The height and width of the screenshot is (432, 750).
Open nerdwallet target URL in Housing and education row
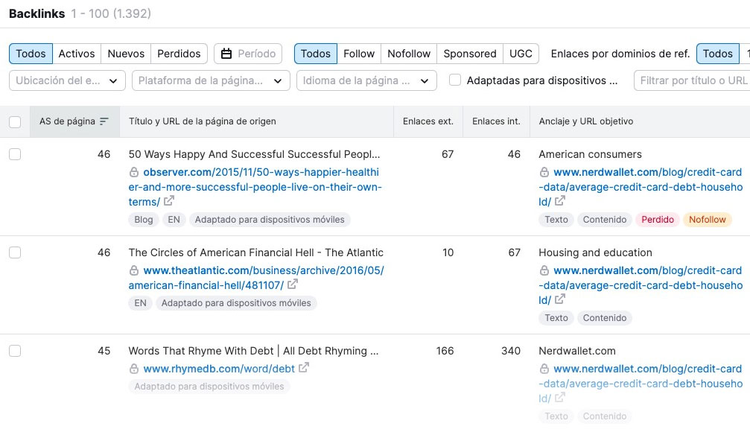click(640, 285)
